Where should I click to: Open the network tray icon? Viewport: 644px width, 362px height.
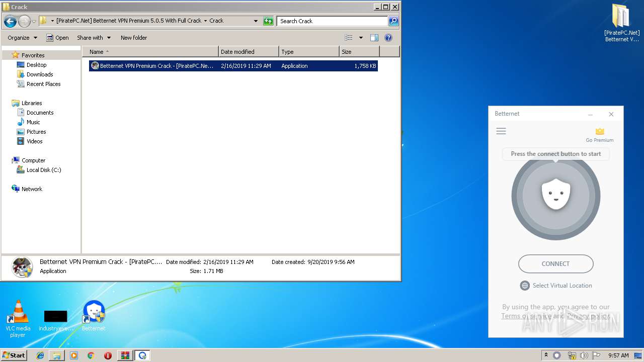pyautogui.click(x=572, y=355)
